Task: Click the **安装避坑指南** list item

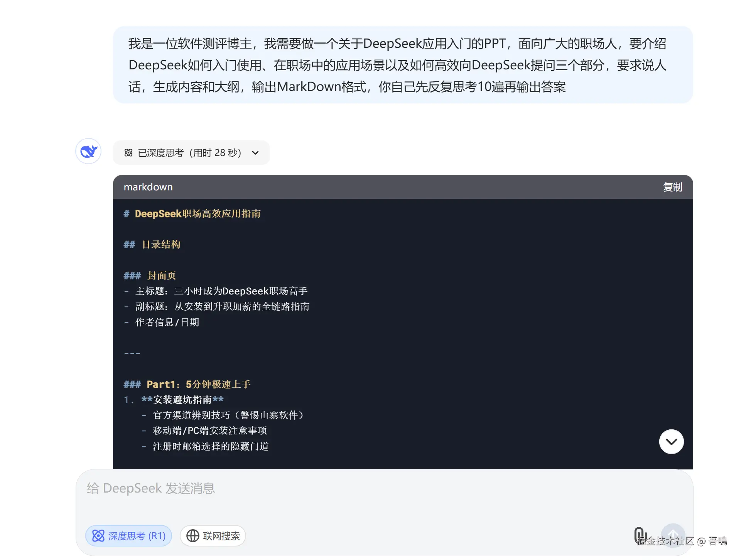Action: tap(182, 400)
